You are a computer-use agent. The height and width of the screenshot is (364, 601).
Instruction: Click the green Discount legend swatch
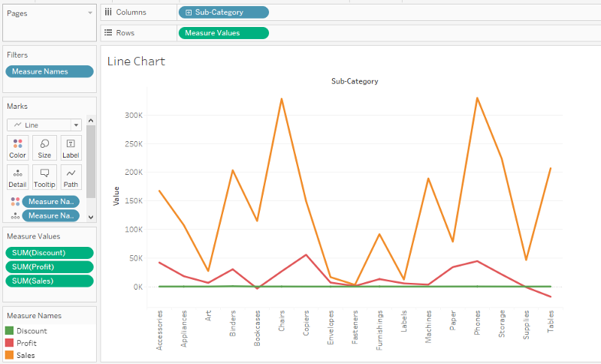(10, 331)
